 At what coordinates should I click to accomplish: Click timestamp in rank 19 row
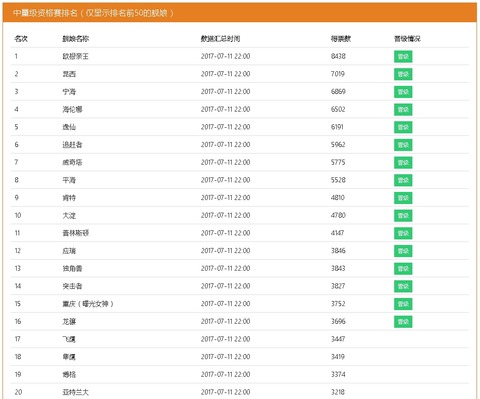[225, 374]
